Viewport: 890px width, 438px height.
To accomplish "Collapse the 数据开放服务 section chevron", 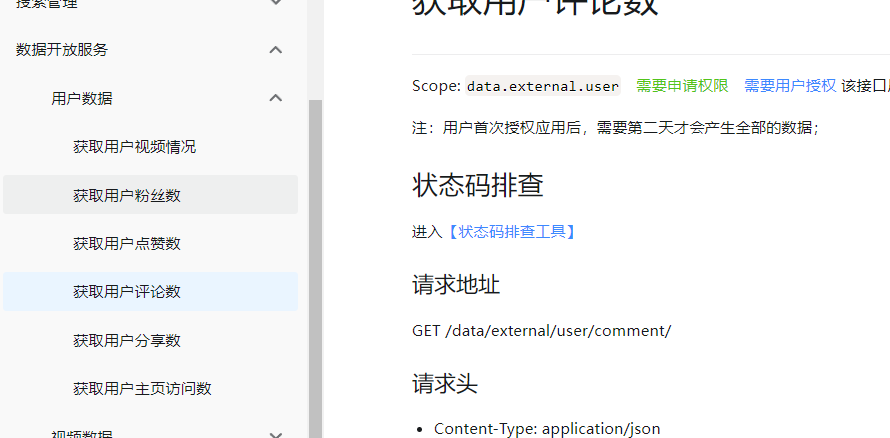I will point(276,50).
